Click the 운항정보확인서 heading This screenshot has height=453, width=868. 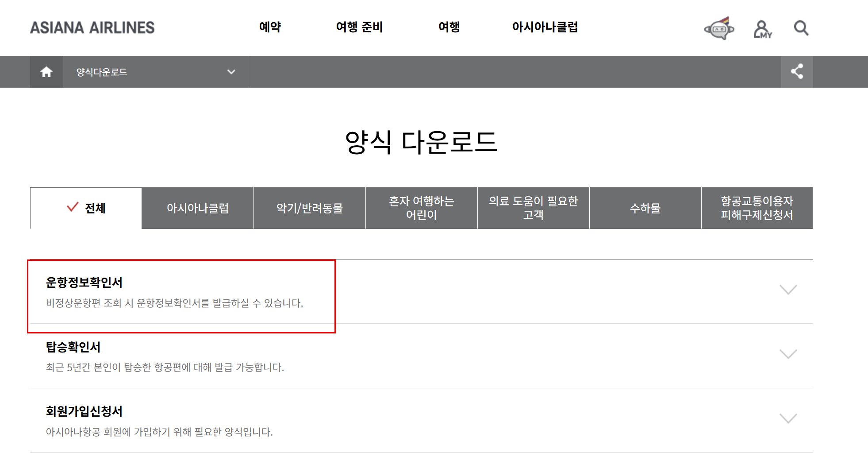(84, 283)
